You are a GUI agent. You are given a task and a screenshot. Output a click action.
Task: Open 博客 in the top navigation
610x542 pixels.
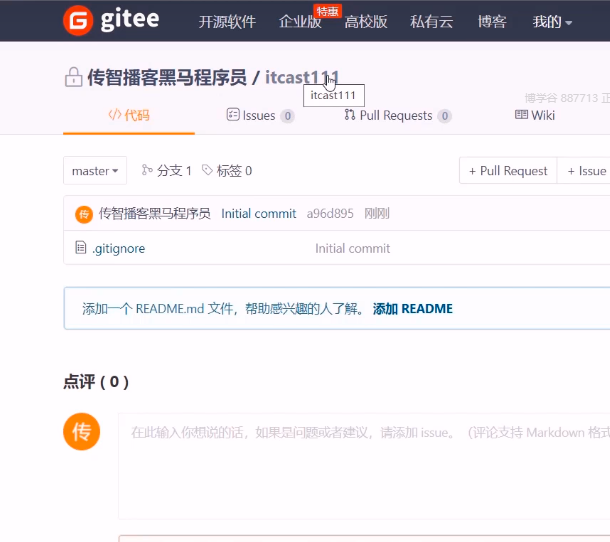492,22
